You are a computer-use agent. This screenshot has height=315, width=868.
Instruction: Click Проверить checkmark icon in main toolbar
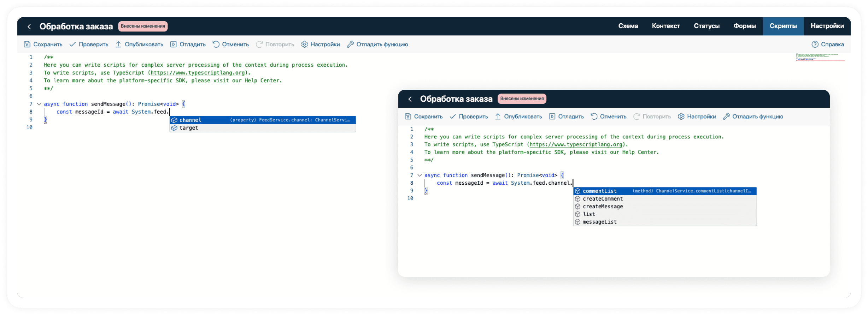click(x=72, y=44)
